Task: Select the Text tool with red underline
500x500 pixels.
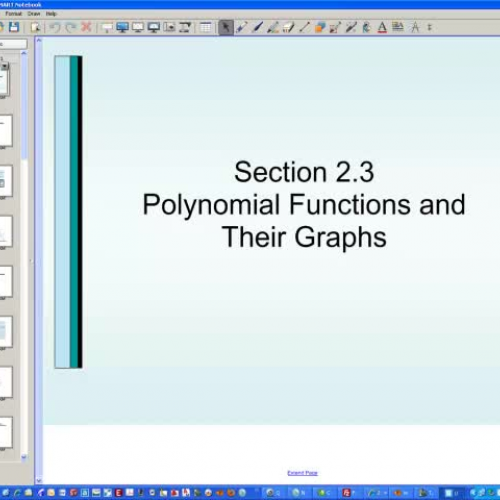Action: click(382, 27)
